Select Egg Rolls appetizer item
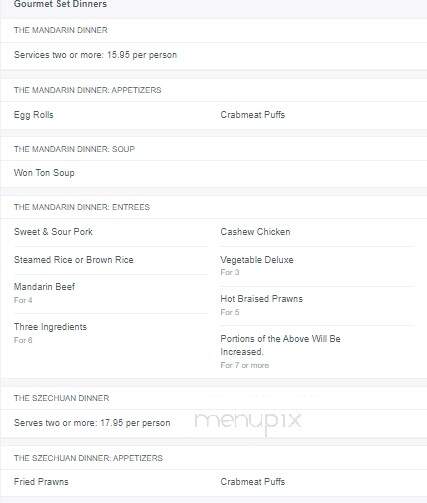The image size is (427, 503). [34, 115]
